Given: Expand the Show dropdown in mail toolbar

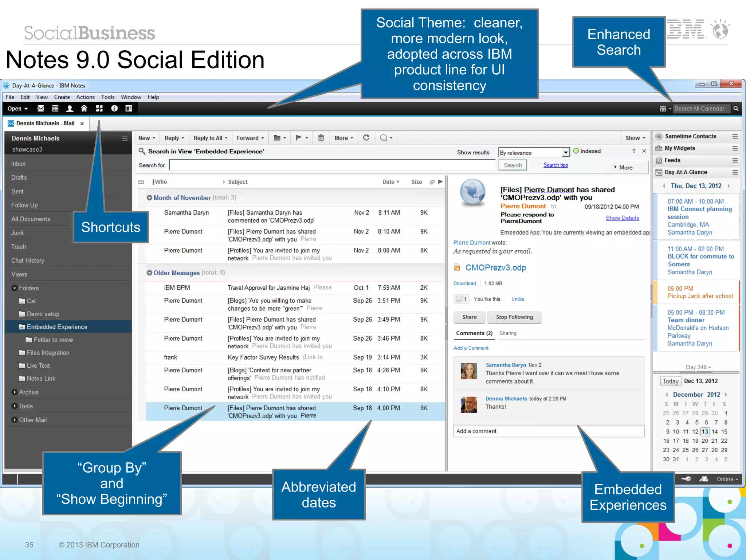Looking at the screenshot, I should point(635,138).
